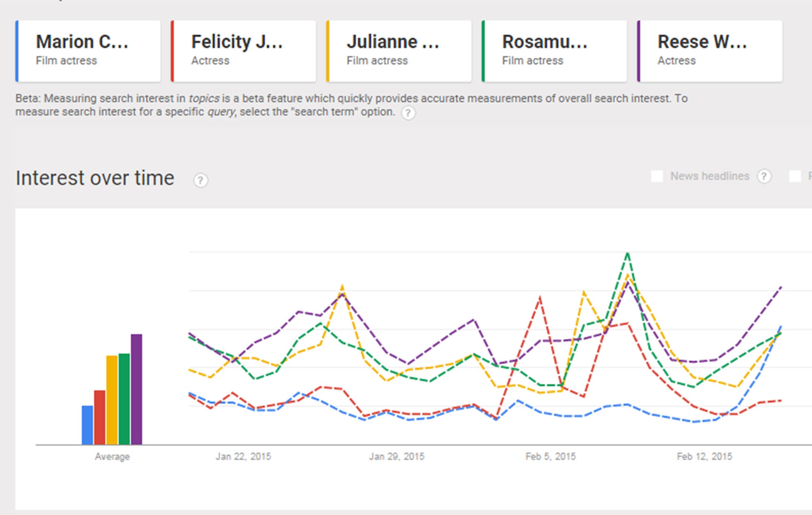
Task: Open help icon beside Beta search term note
Action: pyautogui.click(x=408, y=113)
